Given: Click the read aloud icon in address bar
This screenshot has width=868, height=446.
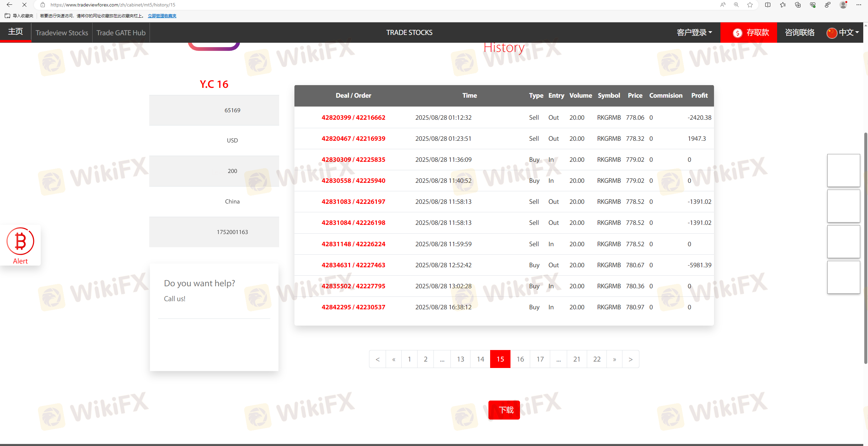Looking at the screenshot, I should click(x=723, y=5).
